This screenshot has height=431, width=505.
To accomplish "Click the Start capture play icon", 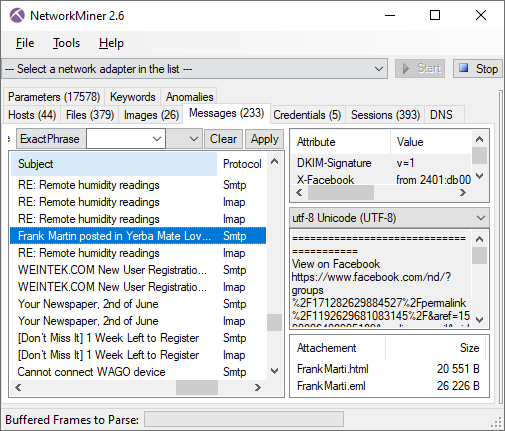I will pos(406,68).
